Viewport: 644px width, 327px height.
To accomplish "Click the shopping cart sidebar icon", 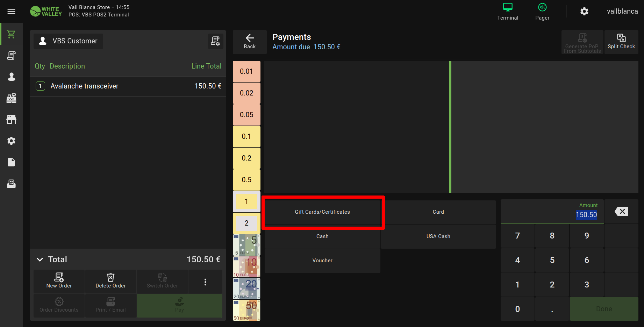I will [11, 34].
